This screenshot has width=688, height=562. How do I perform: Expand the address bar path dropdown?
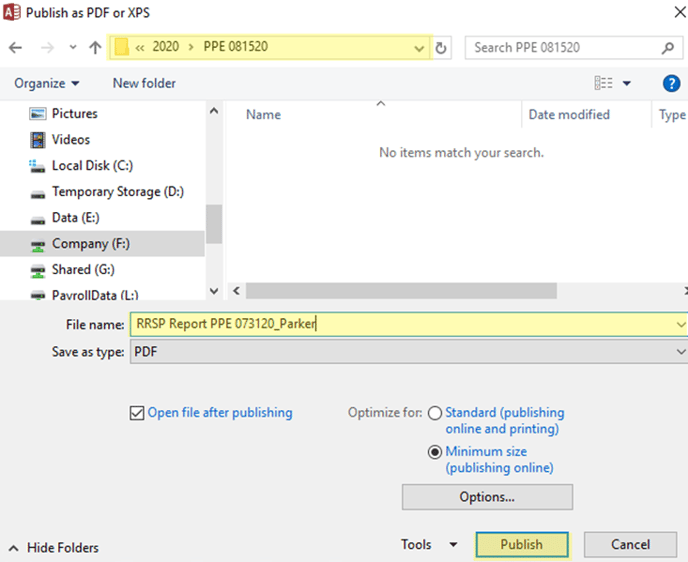(418, 47)
